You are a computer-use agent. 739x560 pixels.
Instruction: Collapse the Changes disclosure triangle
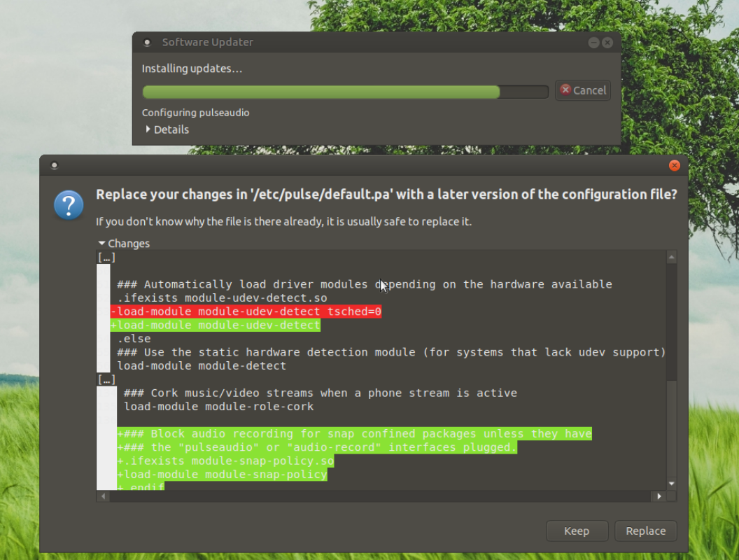click(x=102, y=244)
